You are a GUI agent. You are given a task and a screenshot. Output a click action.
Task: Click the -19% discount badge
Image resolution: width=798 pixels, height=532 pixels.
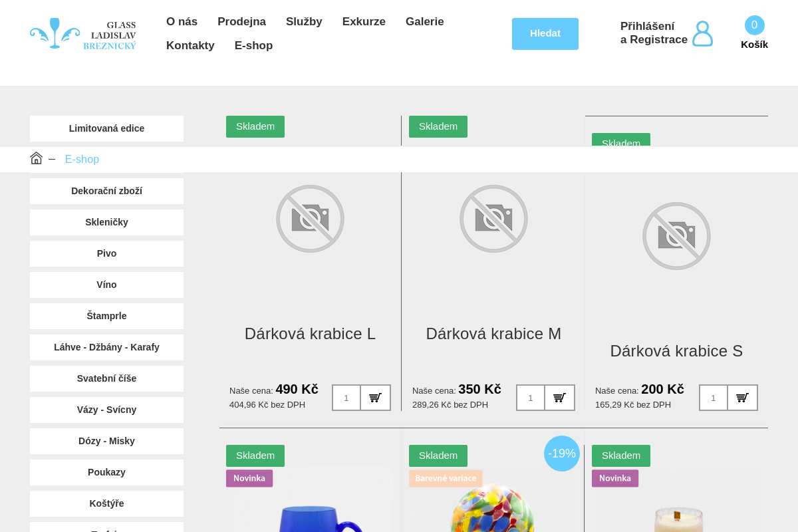pos(562,454)
